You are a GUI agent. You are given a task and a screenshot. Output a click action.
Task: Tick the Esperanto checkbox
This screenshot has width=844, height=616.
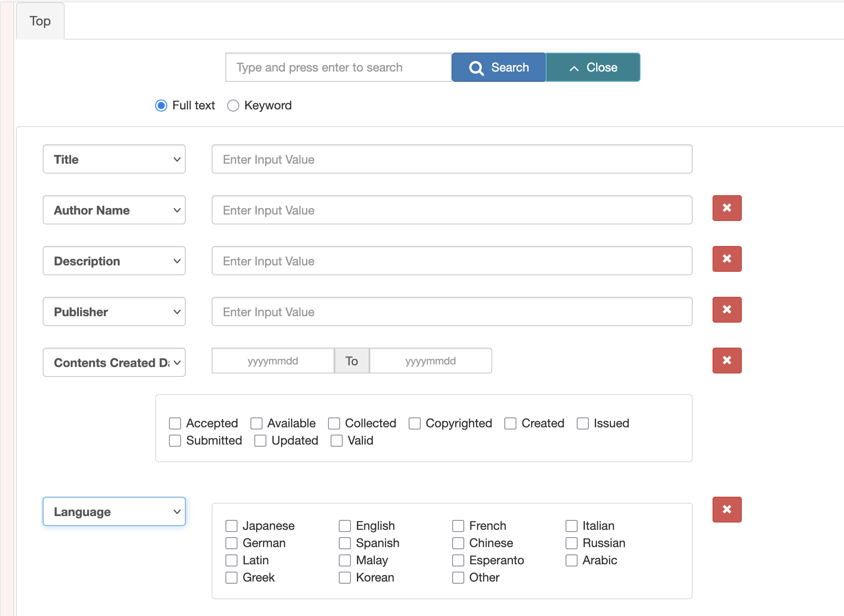[458, 560]
